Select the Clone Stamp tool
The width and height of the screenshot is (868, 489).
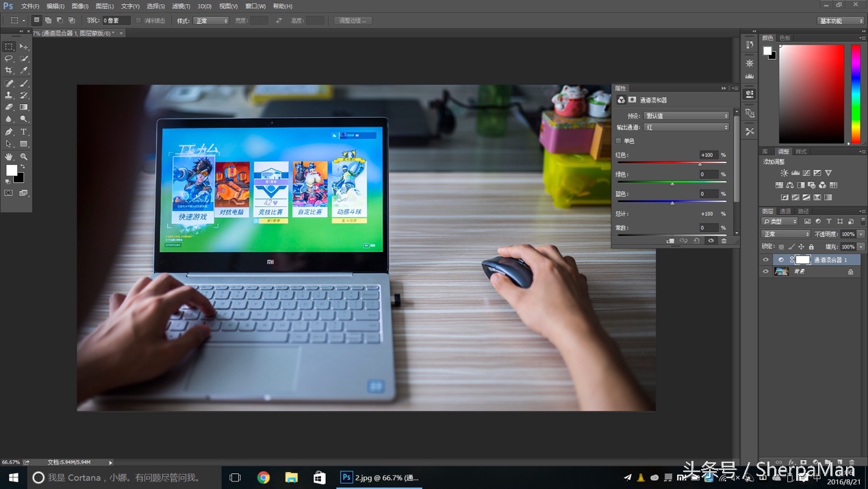(x=9, y=95)
